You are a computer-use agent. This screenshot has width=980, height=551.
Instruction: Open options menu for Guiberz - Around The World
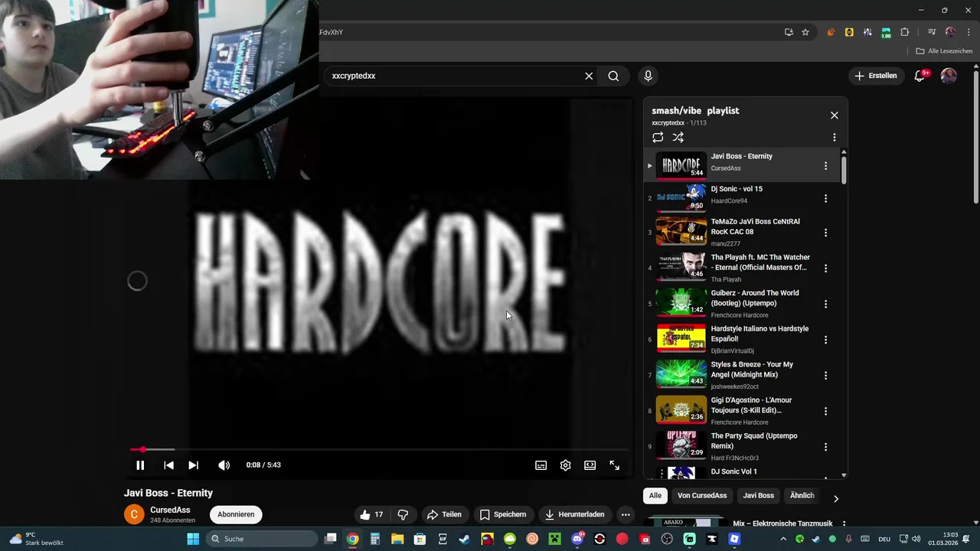pyautogui.click(x=825, y=304)
